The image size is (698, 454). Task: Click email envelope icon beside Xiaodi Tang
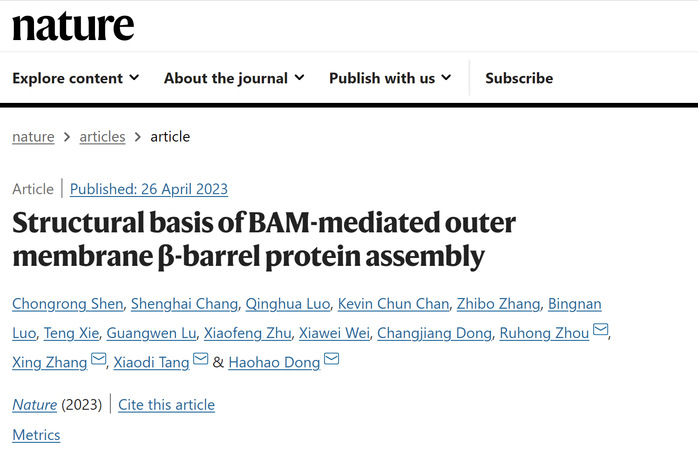click(200, 359)
